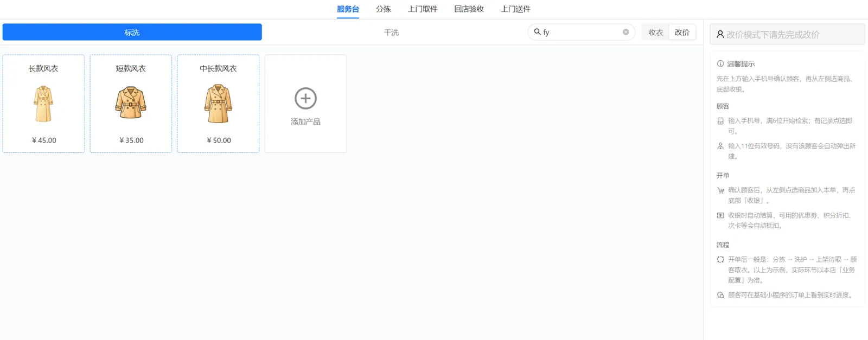
Task: Select the 长款风衣 product card
Action: [x=43, y=104]
